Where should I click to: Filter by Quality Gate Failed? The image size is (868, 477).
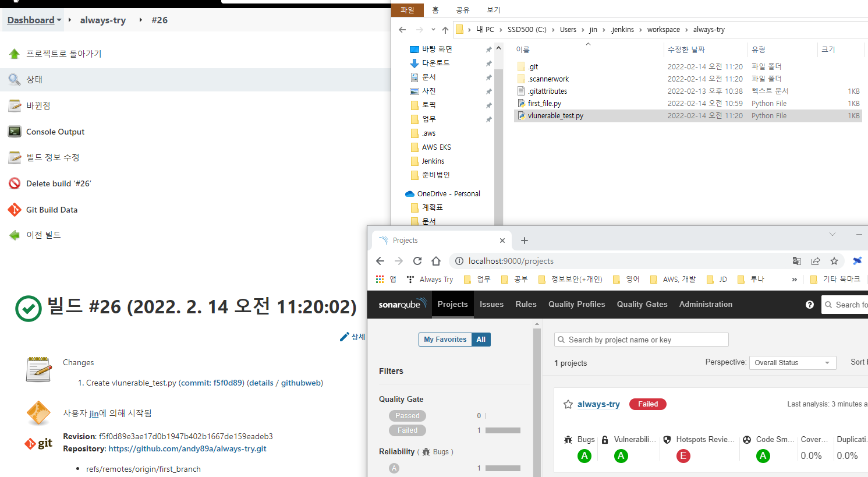pyautogui.click(x=408, y=430)
